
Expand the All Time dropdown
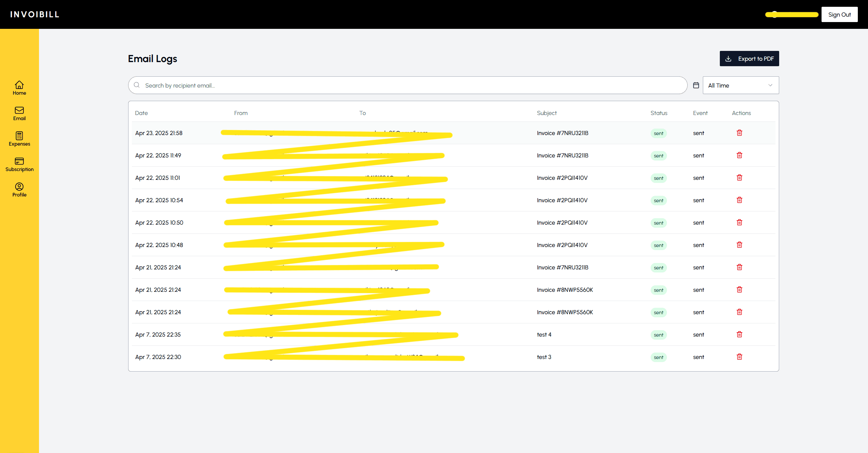click(x=741, y=86)
